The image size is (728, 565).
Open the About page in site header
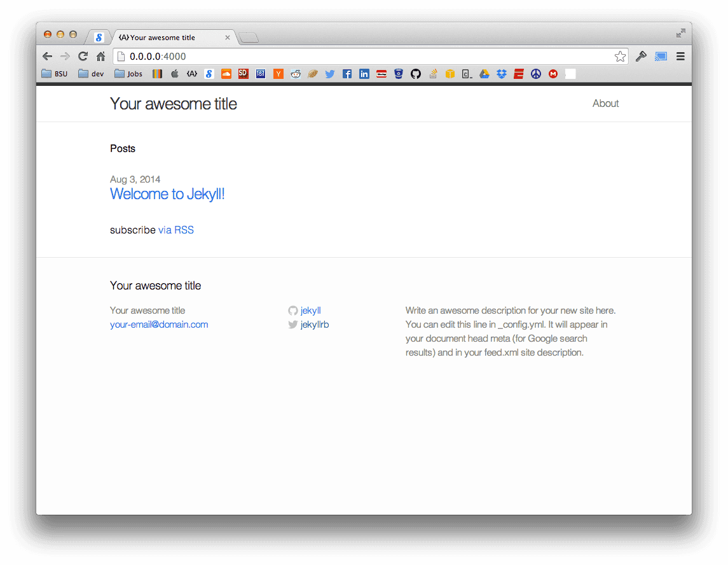tap(605, 104)
